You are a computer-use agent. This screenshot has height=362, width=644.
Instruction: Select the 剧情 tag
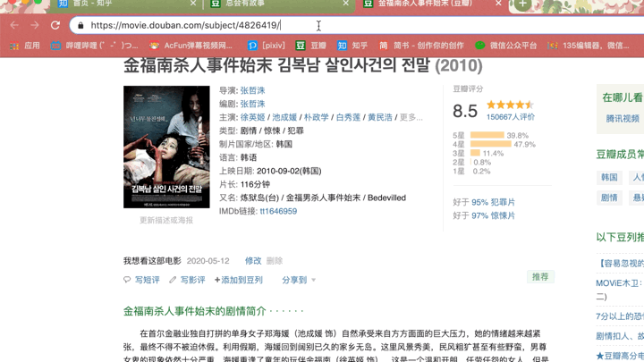coord(609,198)
